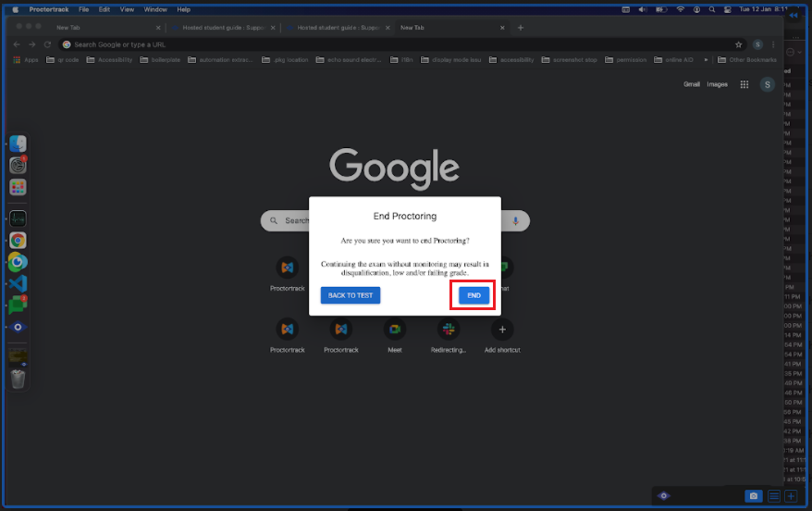Viewport: 812px width, 511px height.
Task: Open Wi-Fi status in the menu bar
Action: coord(681,9)
